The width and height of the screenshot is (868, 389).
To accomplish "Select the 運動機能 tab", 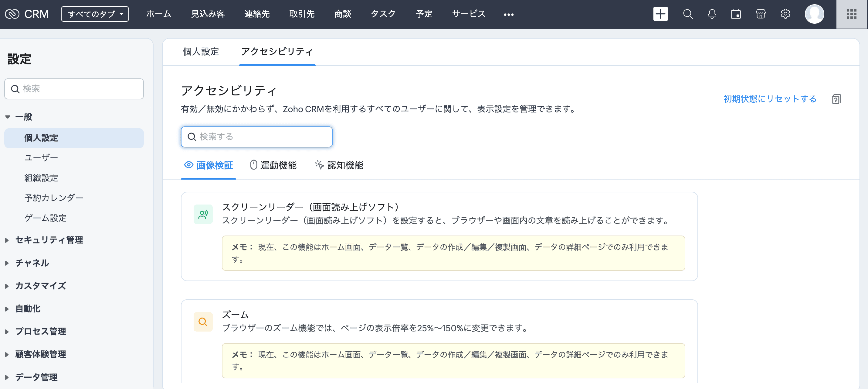I will [x=273, y=165].
